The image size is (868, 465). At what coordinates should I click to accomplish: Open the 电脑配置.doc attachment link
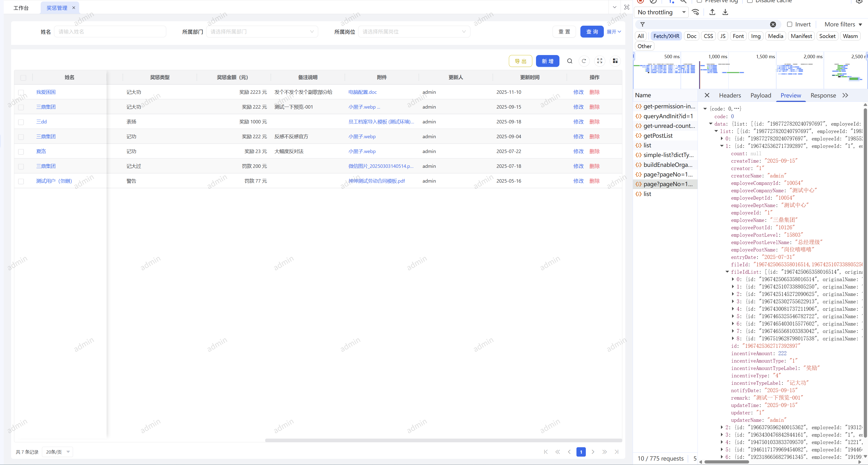coord(362,92)
